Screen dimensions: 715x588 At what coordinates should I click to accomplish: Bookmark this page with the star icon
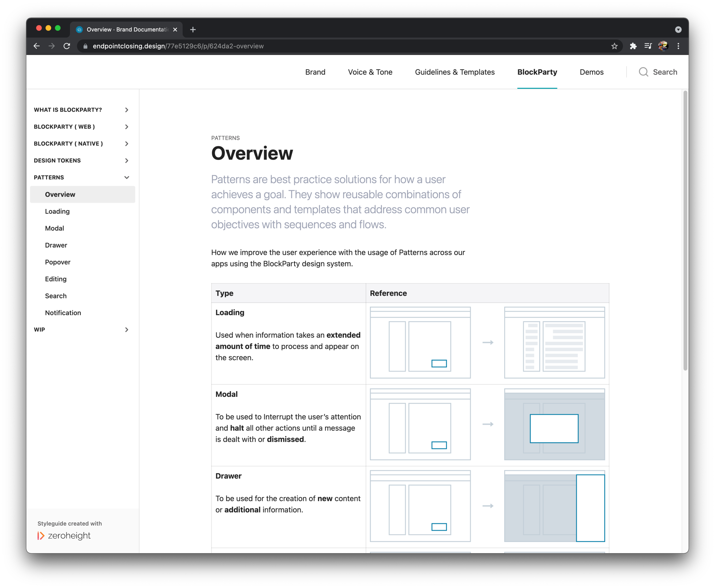coord(614,46)
